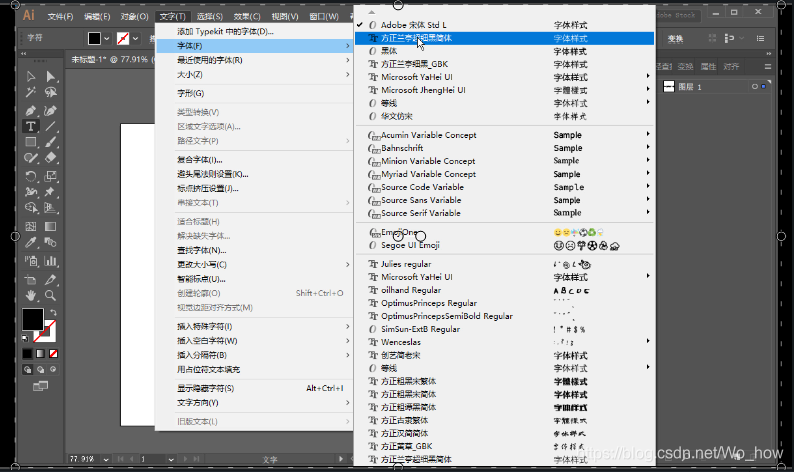Viewport: 794px width, 472px height.
Task: Expand 最近使用的字体(R) submenu
Action: click(254, 60)
